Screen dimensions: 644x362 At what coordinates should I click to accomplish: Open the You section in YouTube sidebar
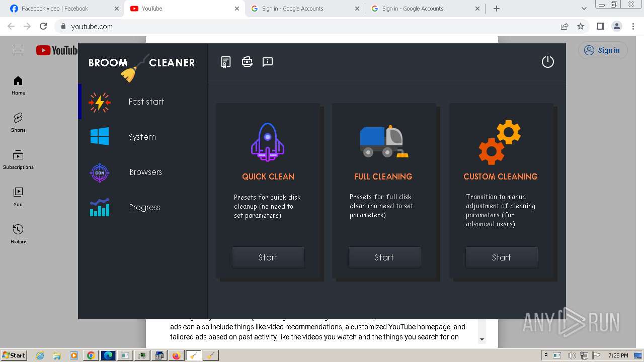click(18, 197)
